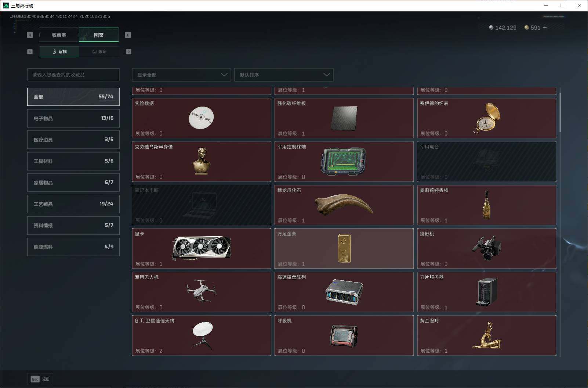
Task: Click the 高速磁盘阵列 icon
Action: tap(344, 292)
